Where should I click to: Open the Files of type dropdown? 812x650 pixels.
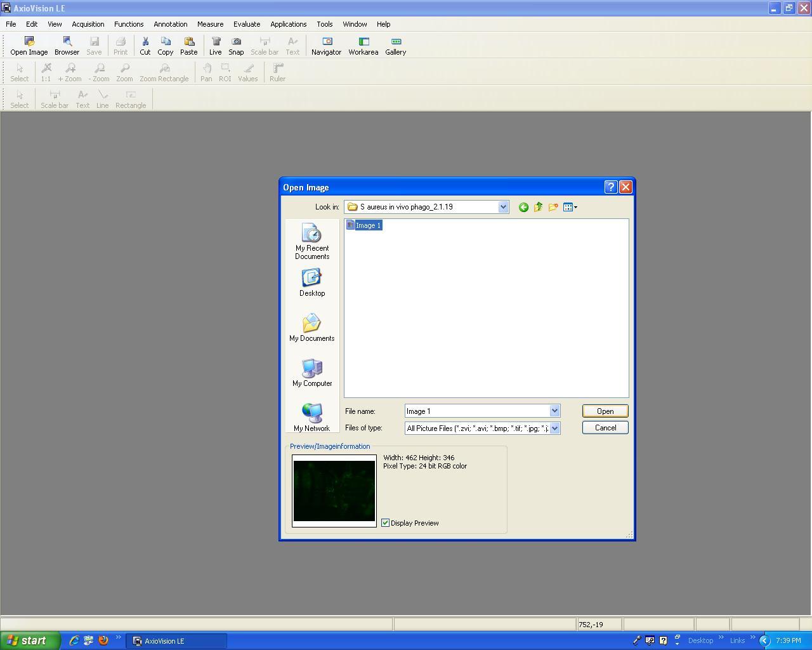coord(554,428)
